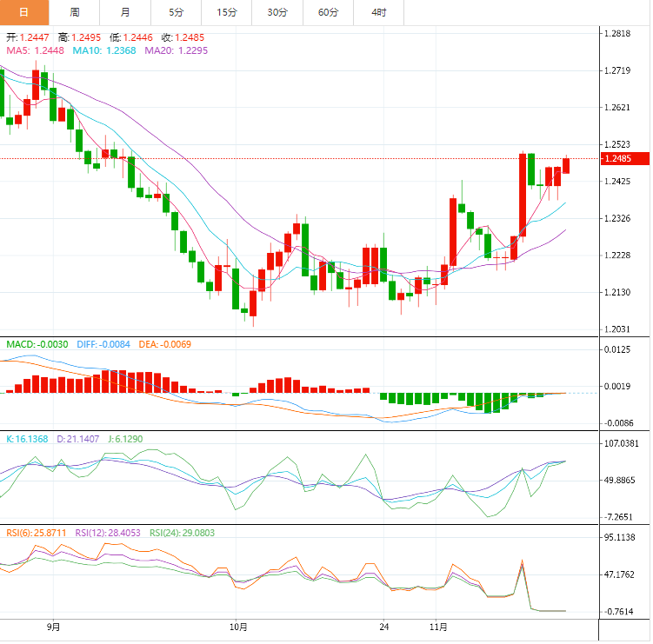Switch to the 5分 chart tab
Image resolution: width=653 pixels, height=644 pixels.
click(x=176, y=12)
